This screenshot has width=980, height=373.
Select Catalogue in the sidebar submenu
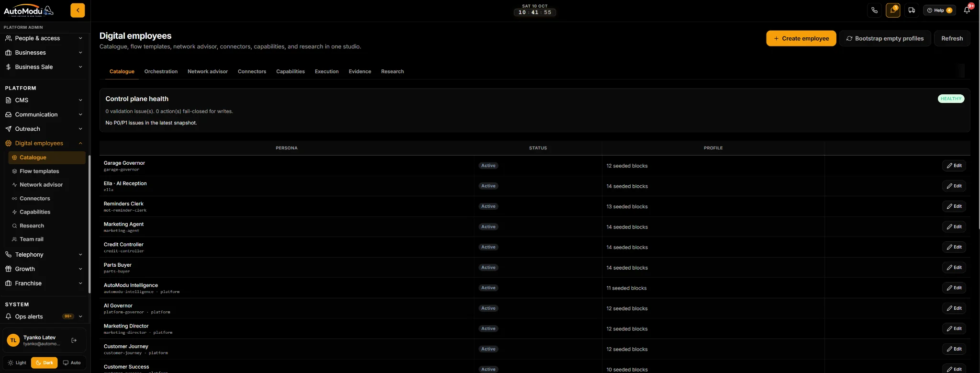47,158
